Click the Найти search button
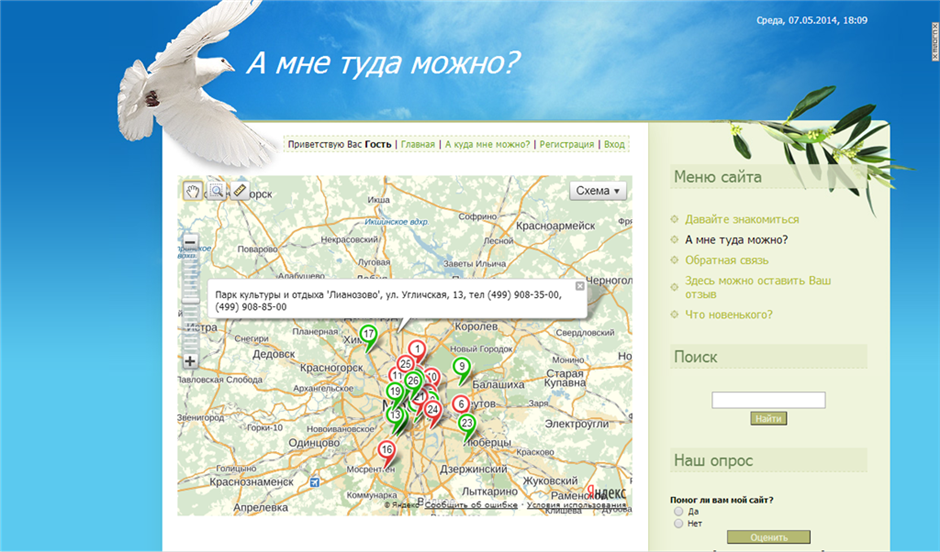 coord(768,419)
